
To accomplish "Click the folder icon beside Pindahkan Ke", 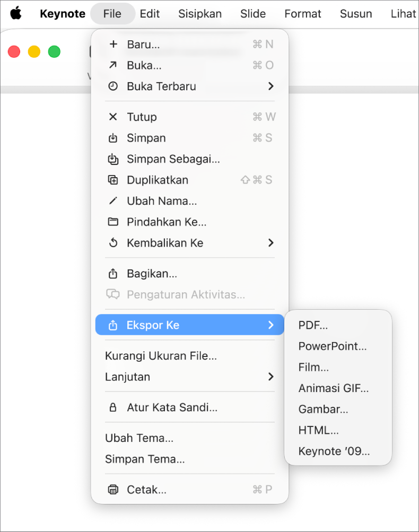I will point(113,222).
